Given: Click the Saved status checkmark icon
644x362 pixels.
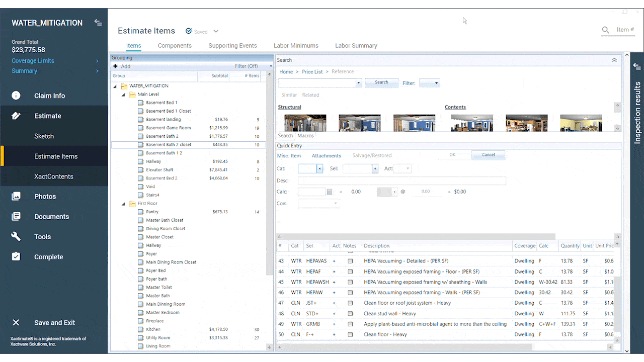Looking at the screenshot, I should point(189,31).
